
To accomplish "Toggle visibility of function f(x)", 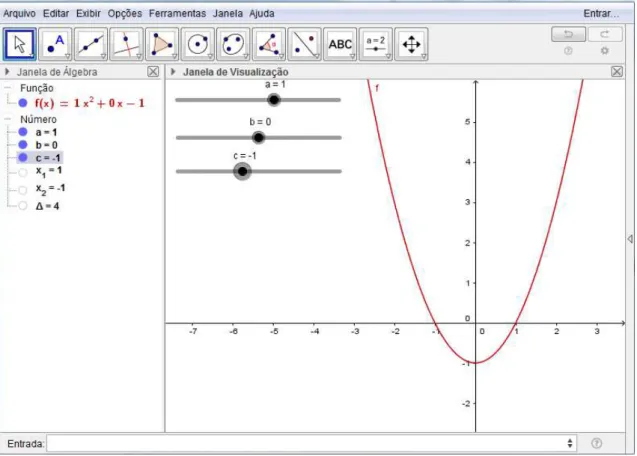I will pos(23,103).
